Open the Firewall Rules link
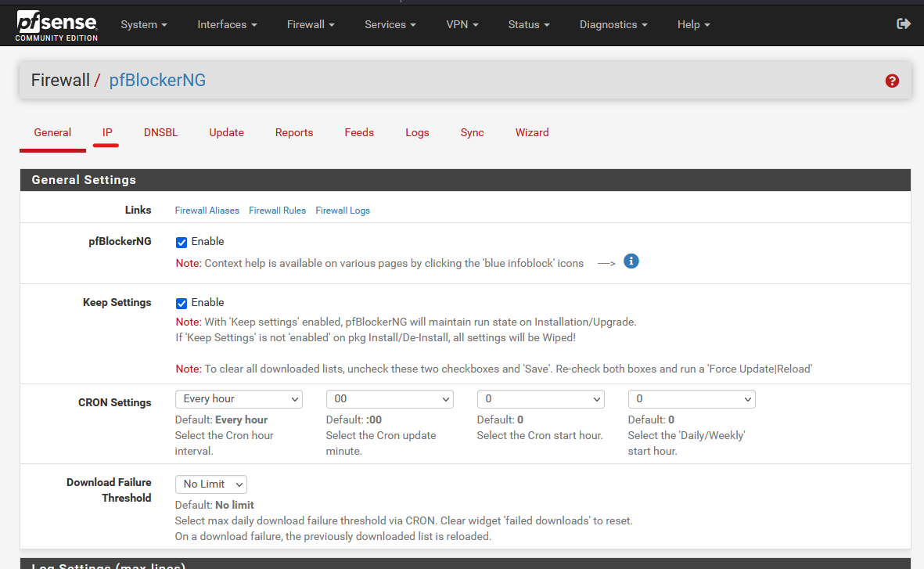The width and height of the screenshot is (924, 569). [x=277, y=211]
